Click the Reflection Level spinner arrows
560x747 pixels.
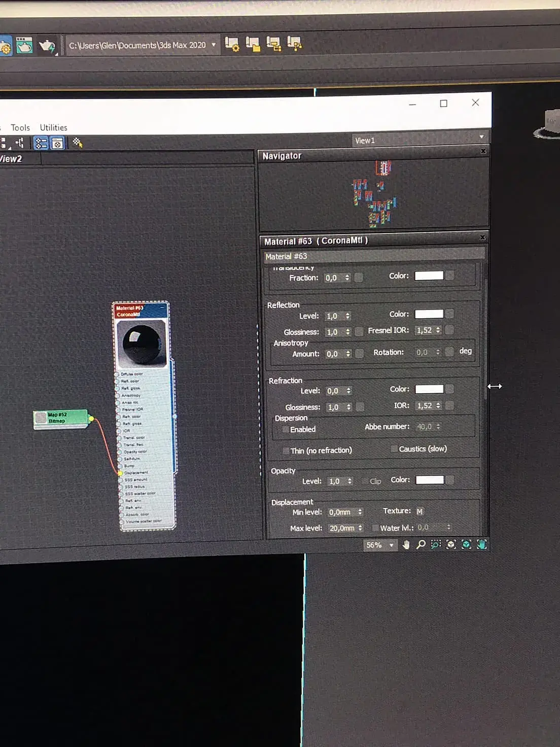coord(347,316)
